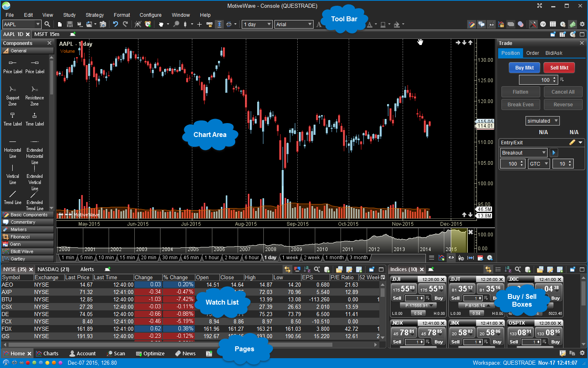Toggle the vertical auto-scale icon
Image resolution: width=588 pixels, height=368 pixels.
220,24
